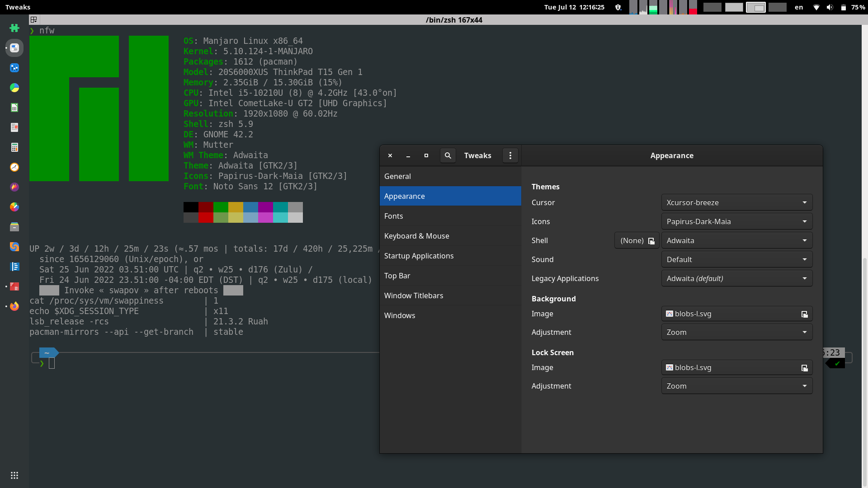Click the 'en' keyboard layout indicator
This screenshot has width=868, height=488.
(x=799, y=7)
